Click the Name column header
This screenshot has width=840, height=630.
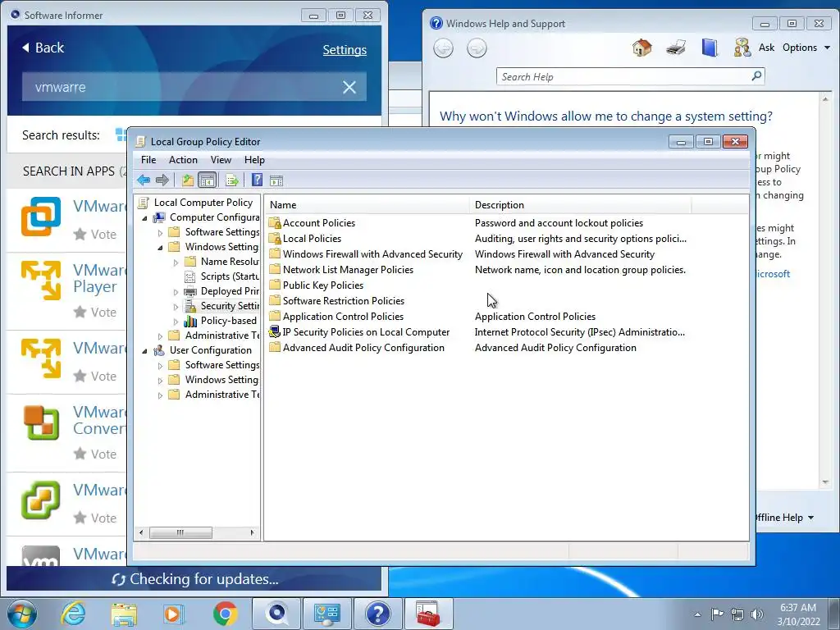point(367,204)
